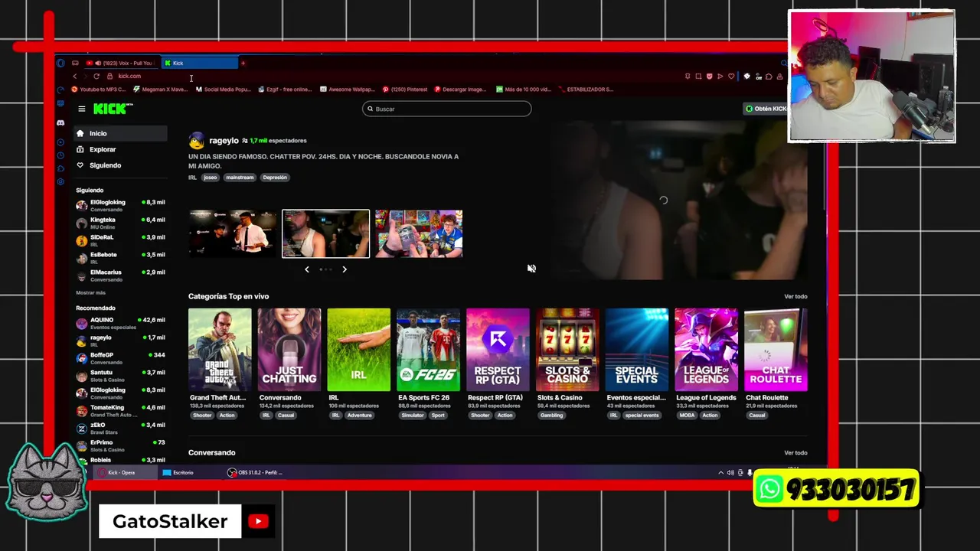Click the mainstream tag on featured stream
980x551 pixels.
(240, 178)
